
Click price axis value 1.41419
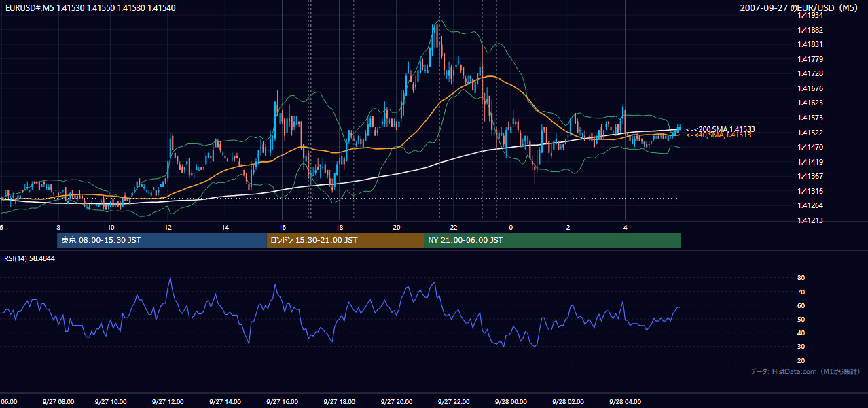point(810,162)
